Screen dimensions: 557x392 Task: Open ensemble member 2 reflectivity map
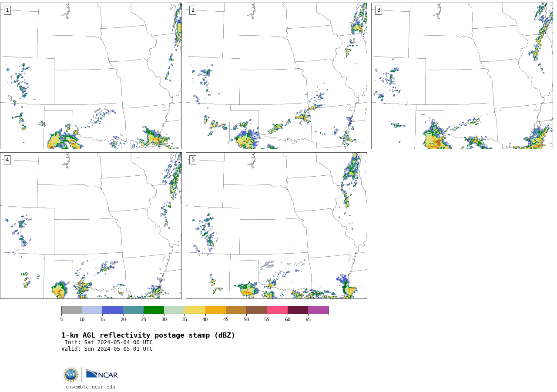pyautogui.click(x=276, y=76)
